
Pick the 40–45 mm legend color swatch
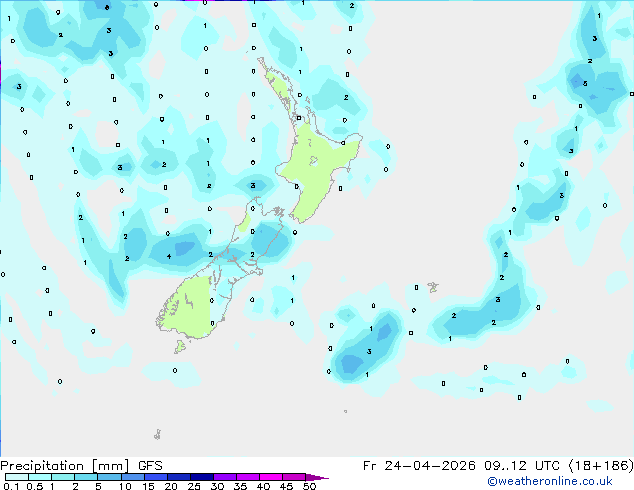(271, 477)
